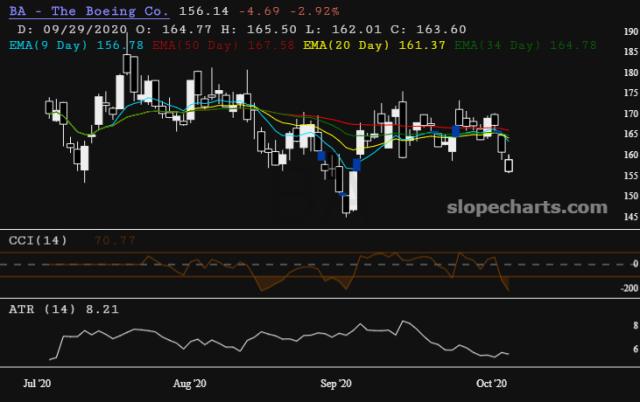Click the 145 price axis label
640x402 pixels.
603,217
